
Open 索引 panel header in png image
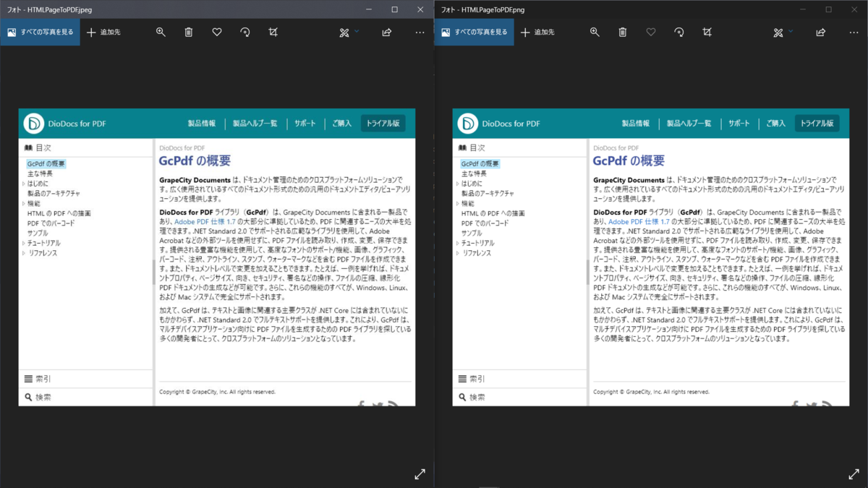pyautogui.click(x=520, y=379)
